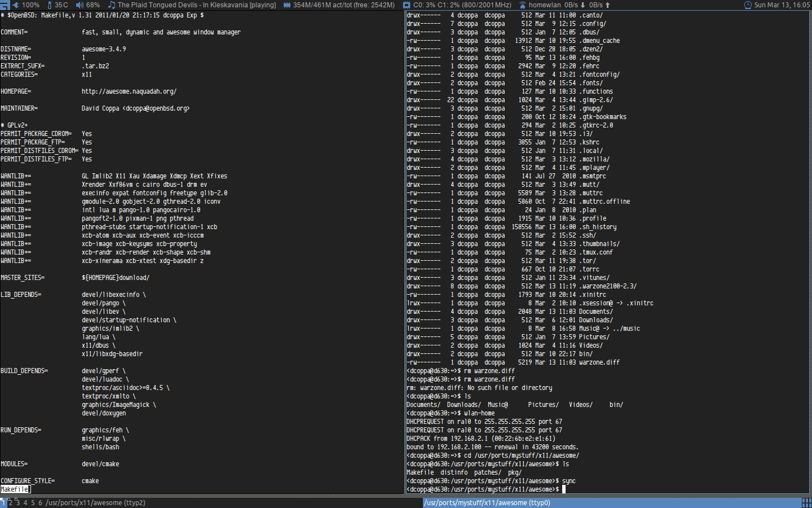The width and height of the screenshot is (812, 508).
Task: Click the maintainer email dcoppa@openbsd.org
Action: click(x=156, y=108)
